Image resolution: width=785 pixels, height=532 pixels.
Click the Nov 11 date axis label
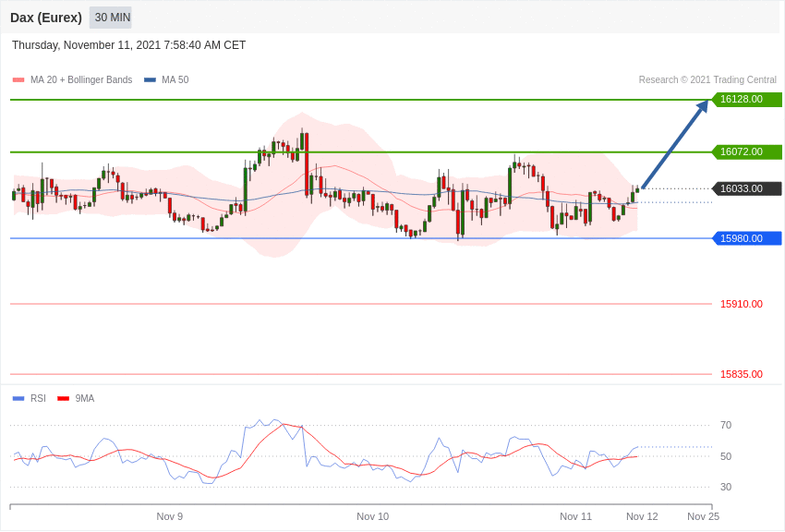575,516
